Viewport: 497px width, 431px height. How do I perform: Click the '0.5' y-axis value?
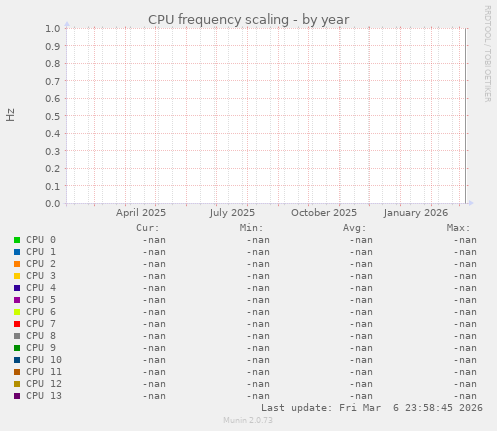pyautogui.click(x=53, y=116)
